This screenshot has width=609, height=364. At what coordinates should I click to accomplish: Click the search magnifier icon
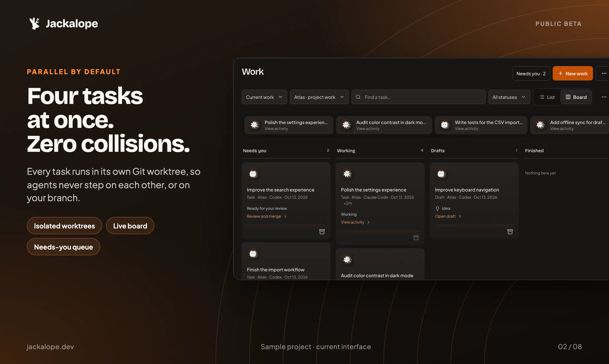[358, 97]
